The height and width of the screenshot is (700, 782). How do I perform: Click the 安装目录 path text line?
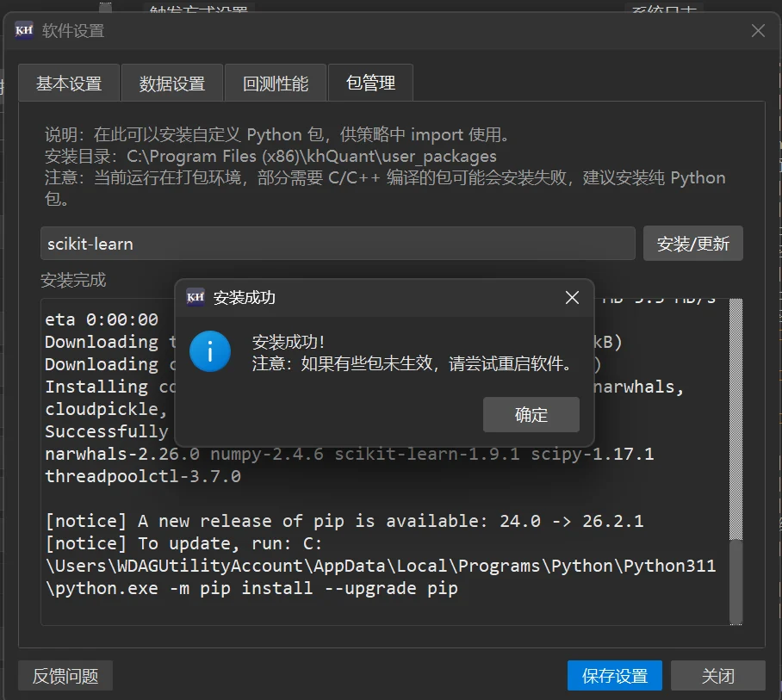pyautogui.click(x=270, y=156)
